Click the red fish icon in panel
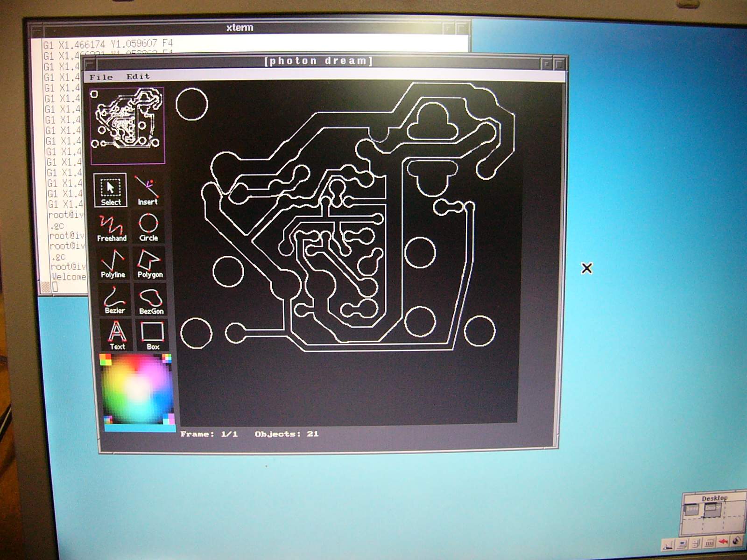 [x=723, y=542]
